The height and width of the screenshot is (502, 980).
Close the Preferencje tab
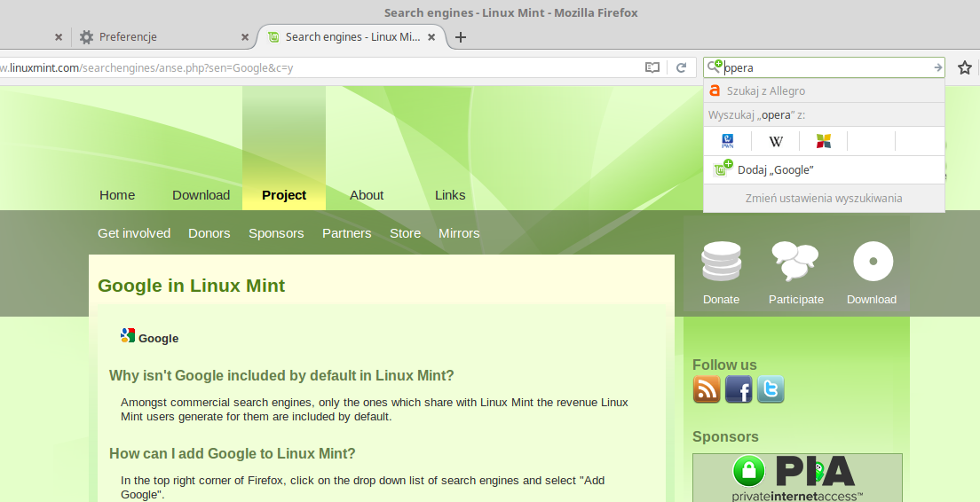coord(245,37)
